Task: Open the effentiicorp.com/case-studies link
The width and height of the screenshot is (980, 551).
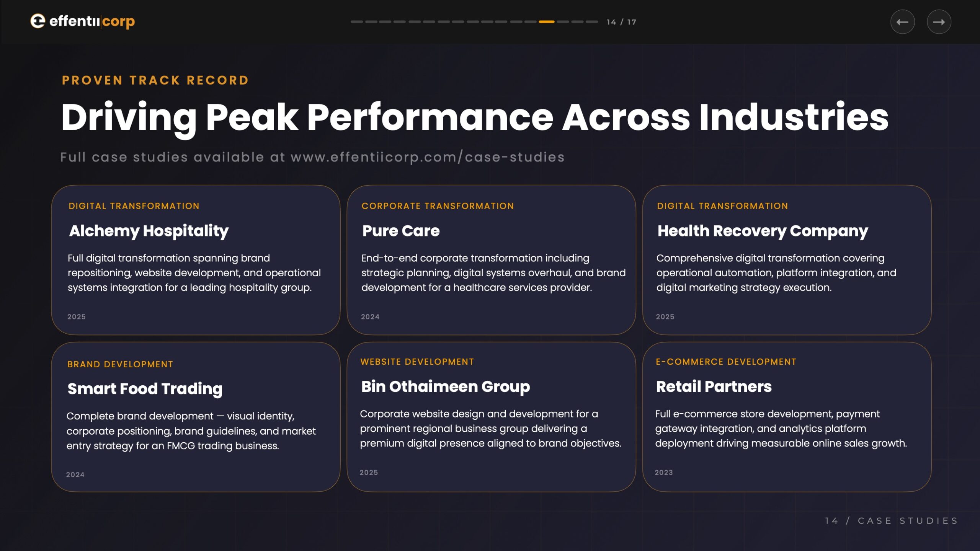Action: coord(427,157)
